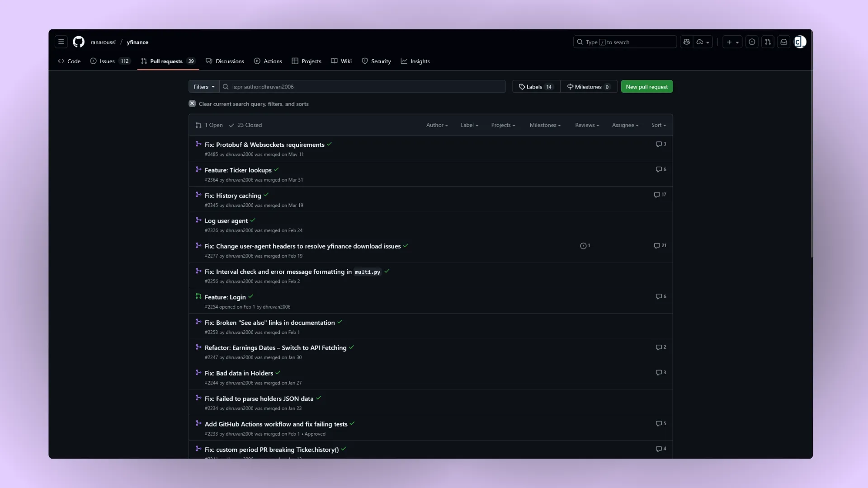Open your notifications inbox
The height and width of the screenshot is (488, 868).
tap(783, 42)
